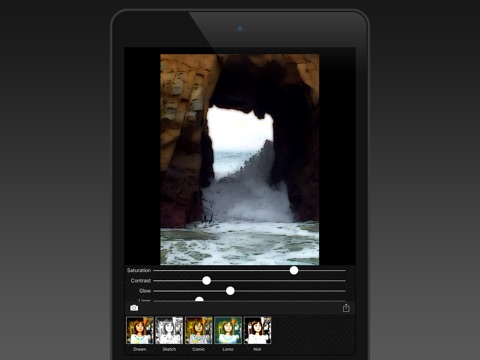This screenshot has height=360, width=480.
Task: Click the Contrast slider handle
Action: [207, 281]
